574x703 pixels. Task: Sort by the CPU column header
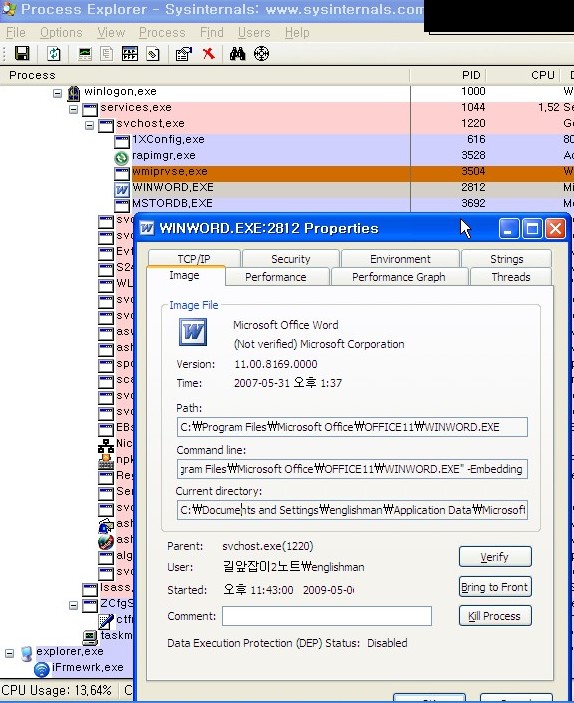[523, 75]
